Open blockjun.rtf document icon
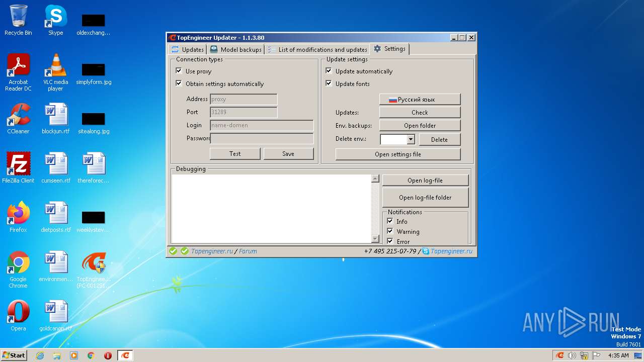The height and width of the screenshot is (362, 644). [55, 119]
